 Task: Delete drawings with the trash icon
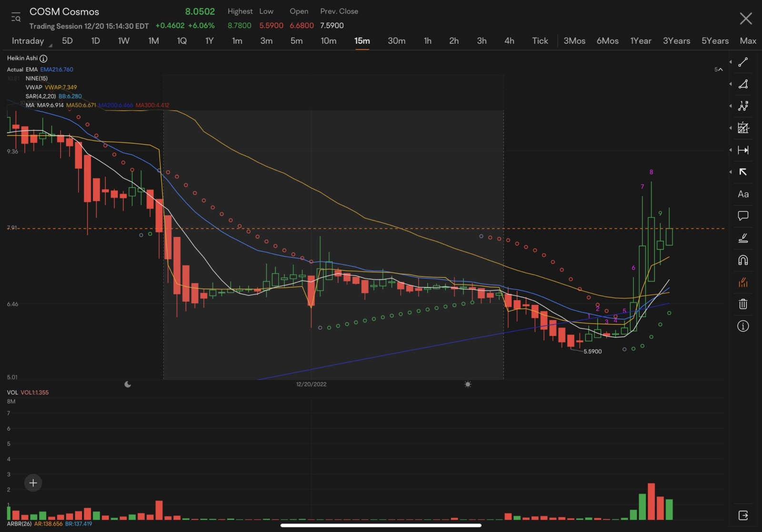click(743, 304)
